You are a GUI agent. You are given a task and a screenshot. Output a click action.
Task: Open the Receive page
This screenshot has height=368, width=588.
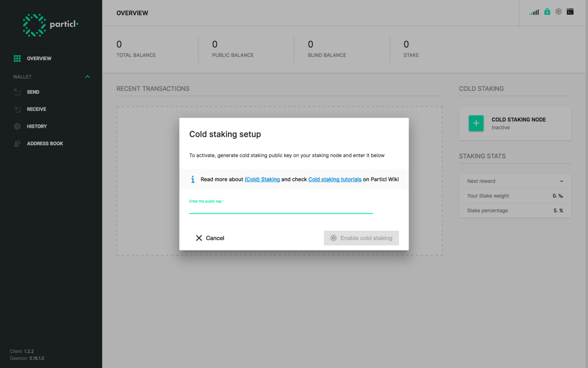[x=36, y=109]
